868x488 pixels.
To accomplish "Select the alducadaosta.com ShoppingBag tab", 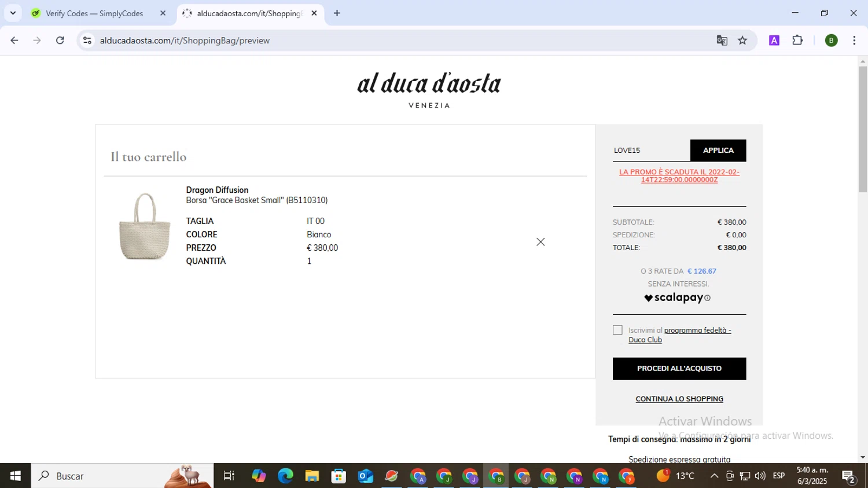I will click(251, 13).
